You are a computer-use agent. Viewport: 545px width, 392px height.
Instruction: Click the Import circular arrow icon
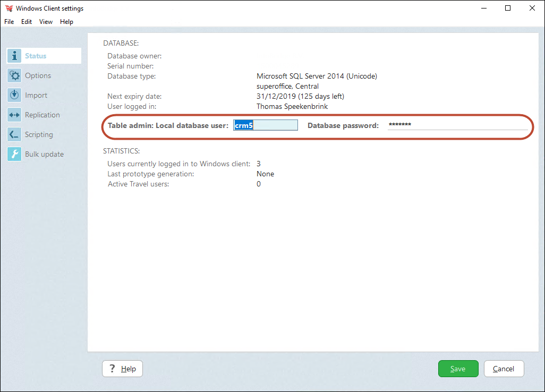click(x=14, y=95)
